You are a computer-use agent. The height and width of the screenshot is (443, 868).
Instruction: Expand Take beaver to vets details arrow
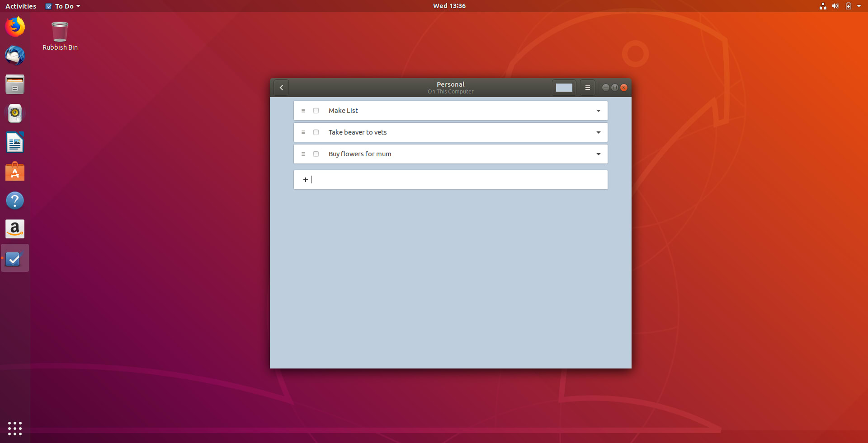[598, 132]
